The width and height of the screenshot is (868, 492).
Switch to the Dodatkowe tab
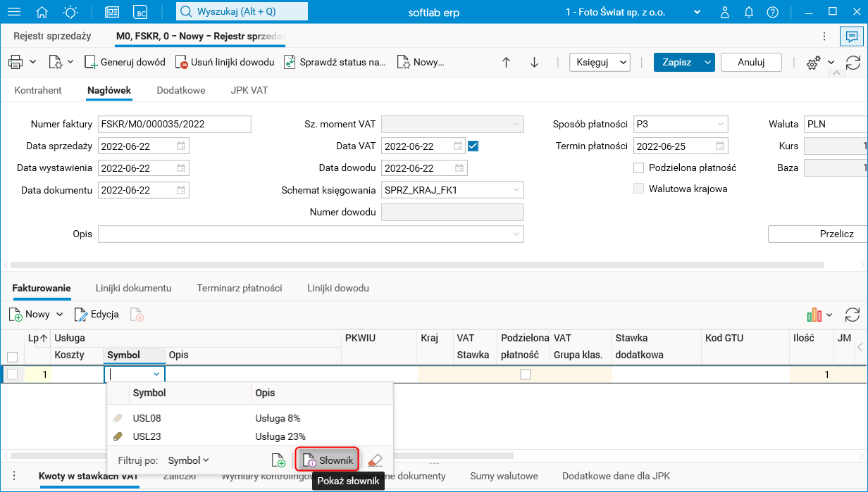click(x=181, y=90)
